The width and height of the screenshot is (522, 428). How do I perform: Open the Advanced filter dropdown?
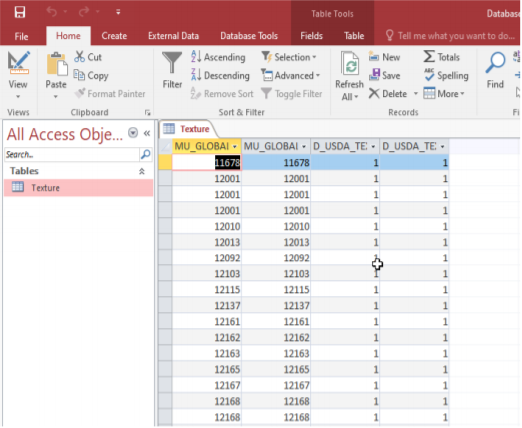[x=291, y=75]
